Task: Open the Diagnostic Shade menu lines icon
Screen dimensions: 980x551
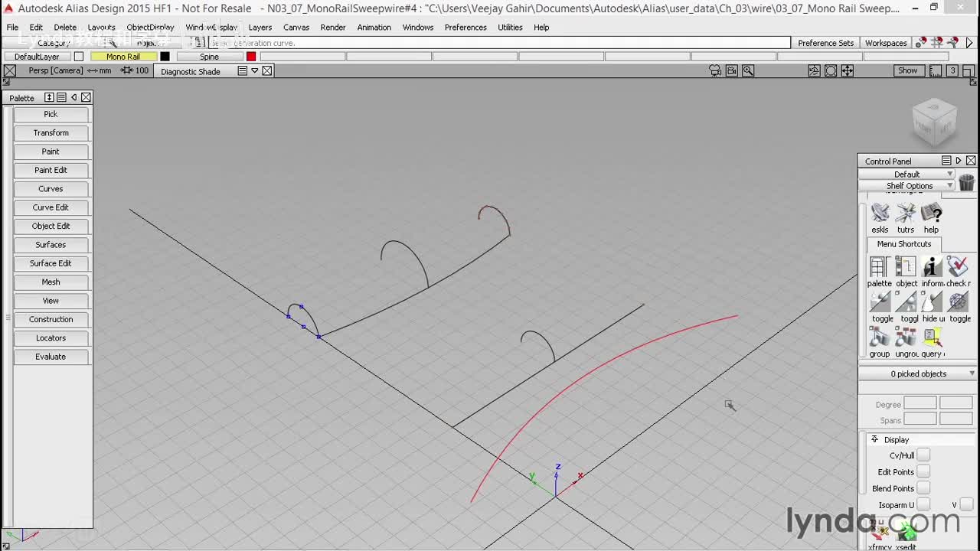Action: [242, 70]
